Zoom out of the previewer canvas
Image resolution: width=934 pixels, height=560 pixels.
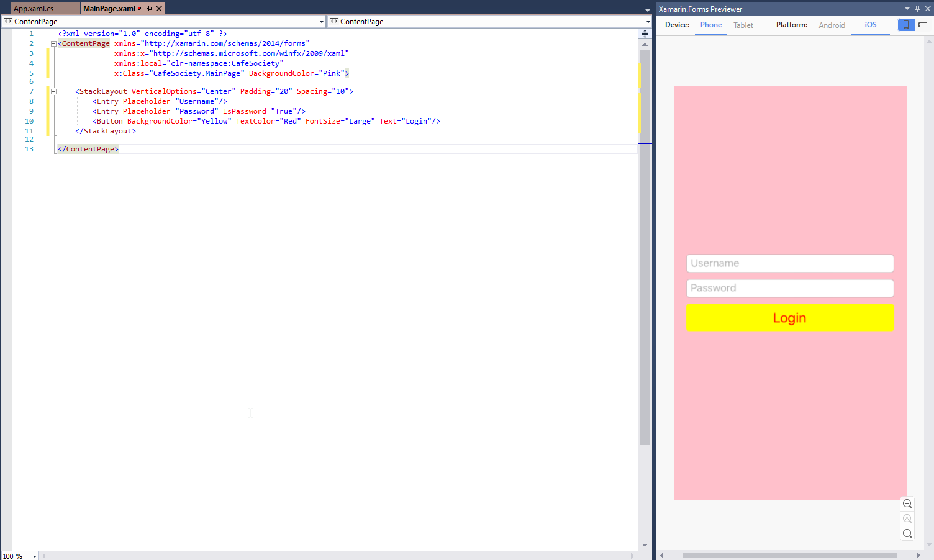click(x=907, y=533)
